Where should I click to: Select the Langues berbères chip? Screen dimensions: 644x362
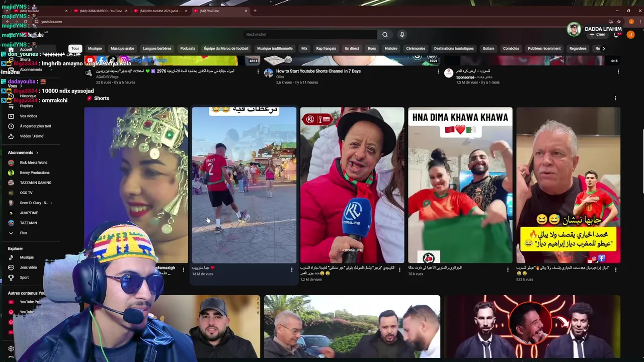point(157,49)
